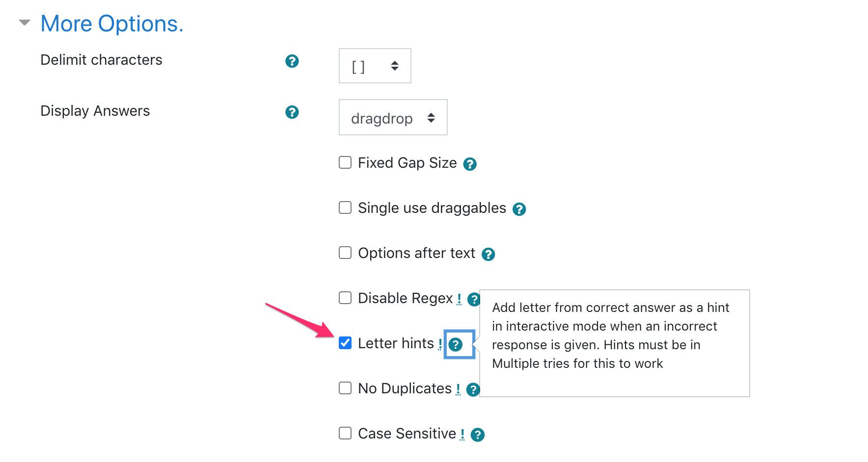Open help for Delimit characters
Image resolution: width=868 pixels, height=462 pixels.
click(292, 61)
